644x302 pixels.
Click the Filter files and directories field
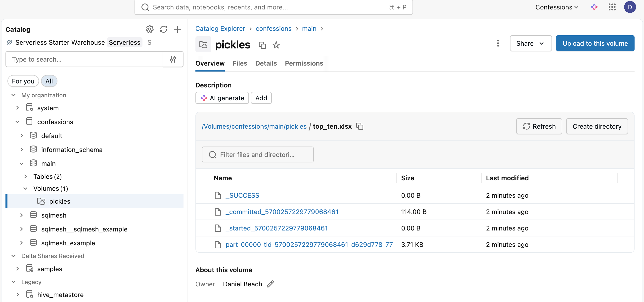tap(258, 155)
